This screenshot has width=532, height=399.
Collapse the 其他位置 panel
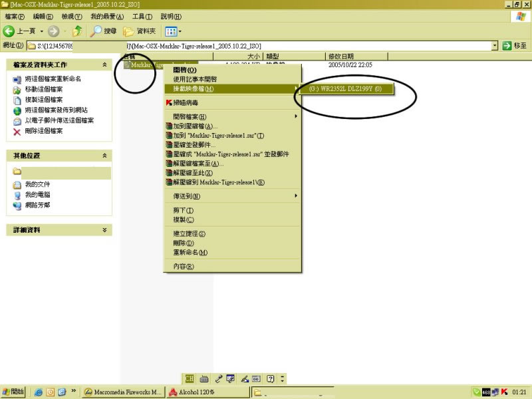click(x=104, y=156)
